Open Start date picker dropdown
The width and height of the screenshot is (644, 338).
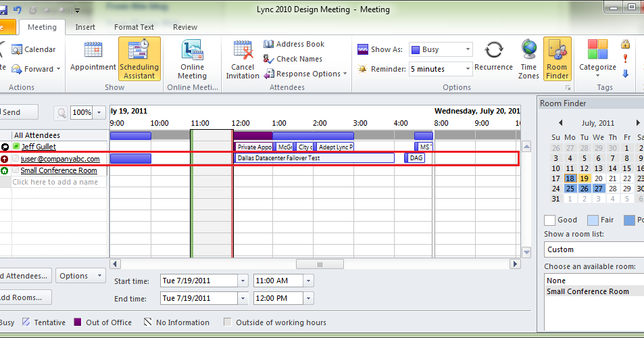pos(243,281)
